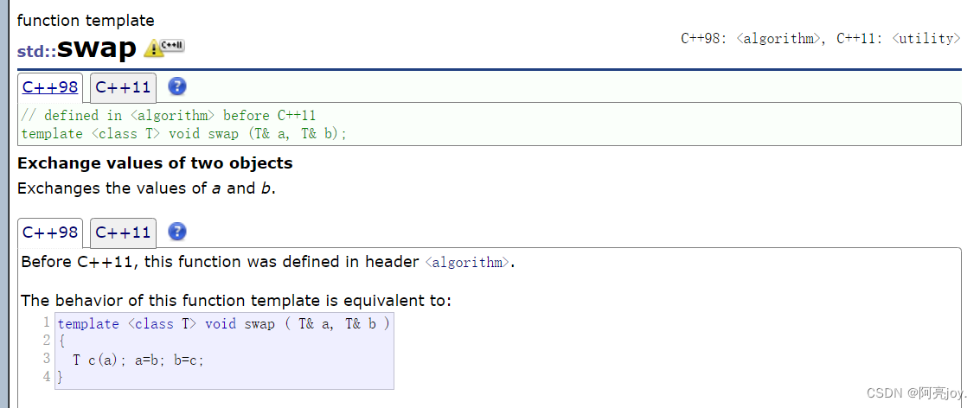Click the std:: namespace prefix in the title
Image resolution: width=980 pixels, height=408 pixels.
(36, 51)
